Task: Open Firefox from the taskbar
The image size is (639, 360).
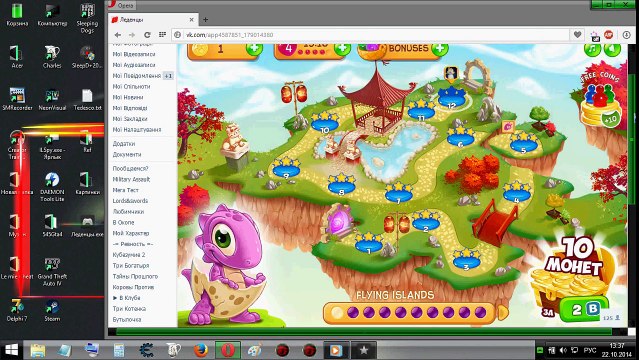Action: [x=201, y=350]
